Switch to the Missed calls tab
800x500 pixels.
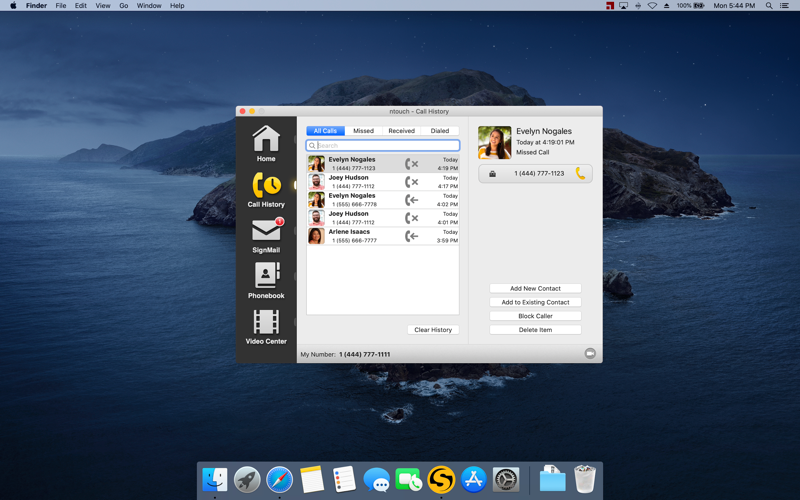click(x=363, y=131)
